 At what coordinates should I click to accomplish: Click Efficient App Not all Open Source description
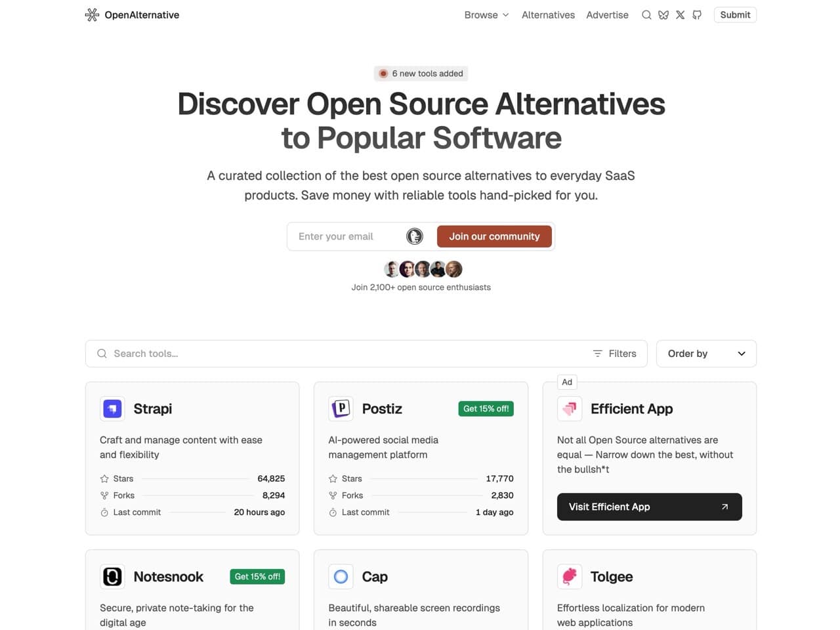[x=645, y=455]
